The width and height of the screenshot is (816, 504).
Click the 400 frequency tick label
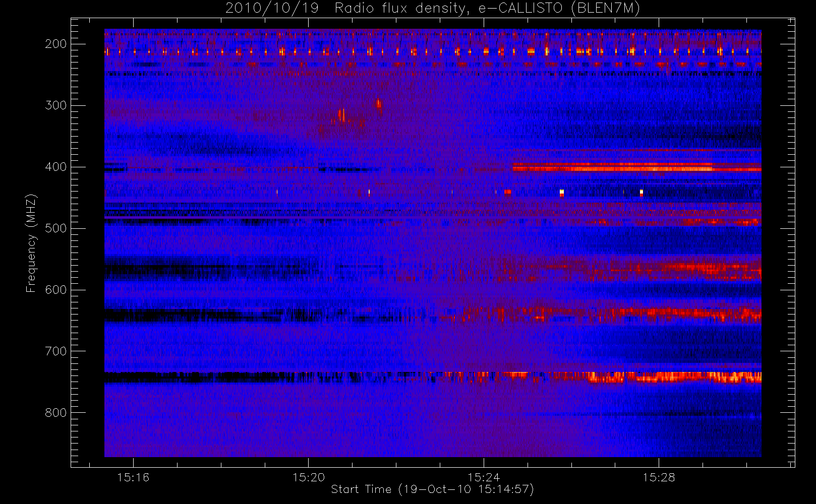[56, 167]
